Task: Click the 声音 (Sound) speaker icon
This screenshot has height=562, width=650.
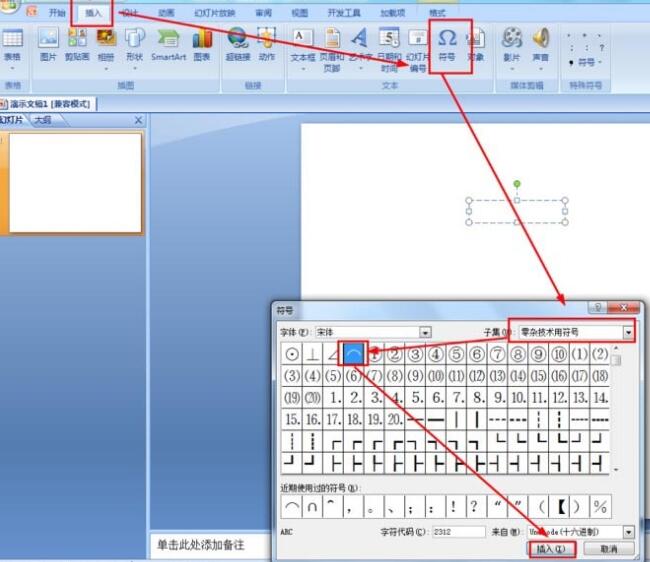Action: pyautogui.click(x=540, y=40)
